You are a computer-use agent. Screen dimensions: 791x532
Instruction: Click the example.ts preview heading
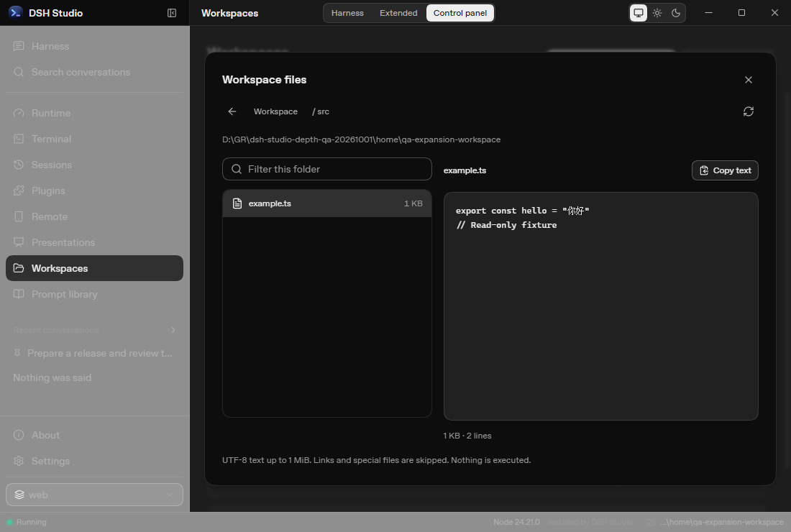coord(465,170)
